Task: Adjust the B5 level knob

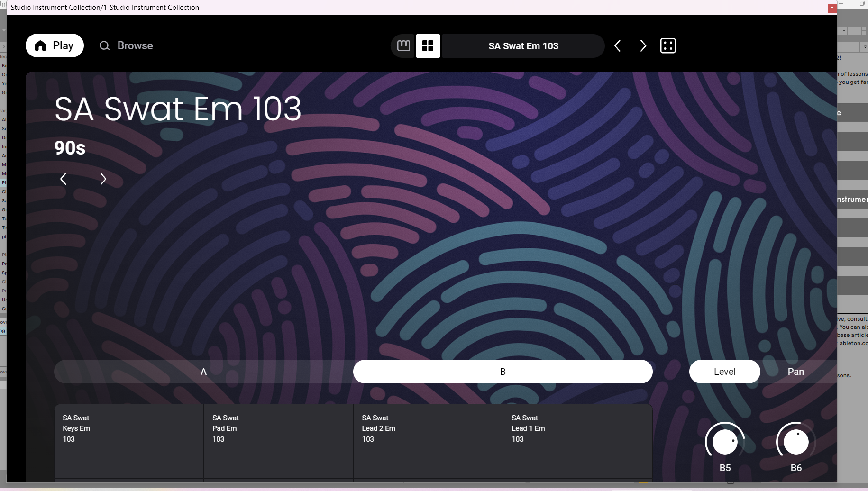Action: coord(725,442)
